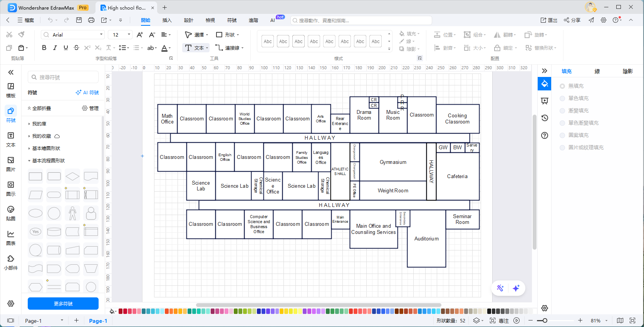Pick the first red swatch in color palette
The width and height of the screenshot is (644, 327).
pyautogui.click(x=121, y=311)
